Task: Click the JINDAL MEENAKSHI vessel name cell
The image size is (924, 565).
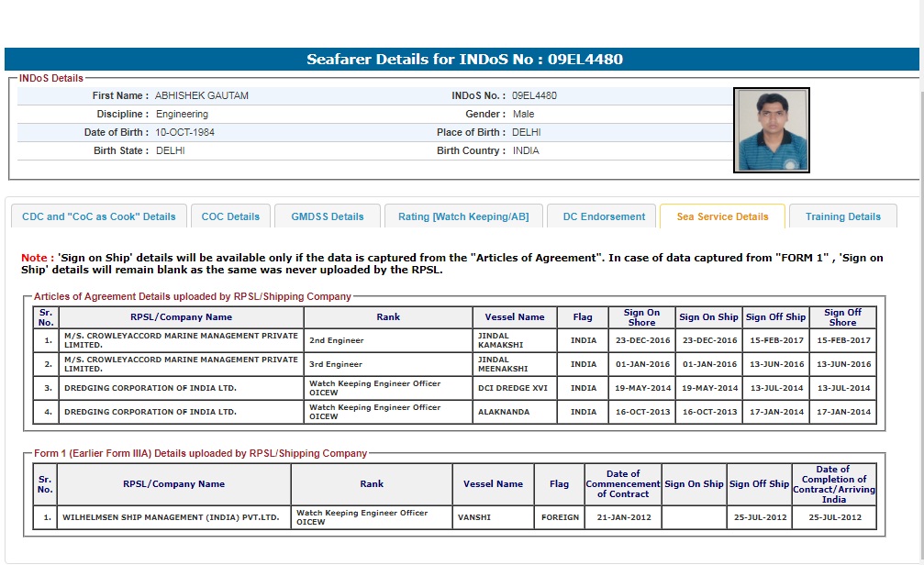Action: tap(516, 364)
